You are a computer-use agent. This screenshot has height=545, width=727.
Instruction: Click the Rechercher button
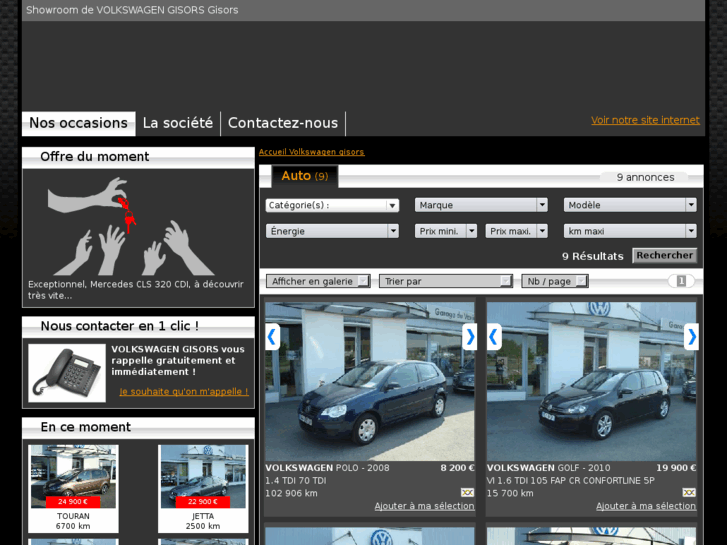[x=664, y=256]
